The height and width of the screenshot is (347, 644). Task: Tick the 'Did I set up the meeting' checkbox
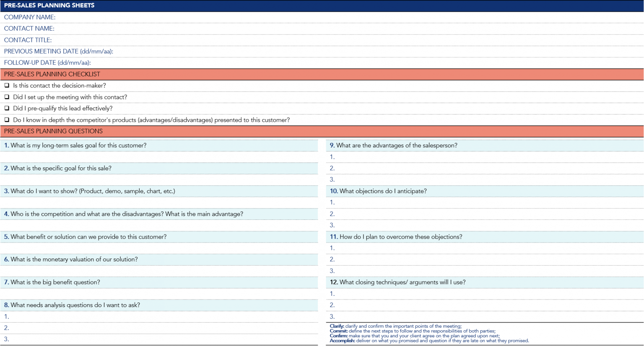click(x=7, y=97)
